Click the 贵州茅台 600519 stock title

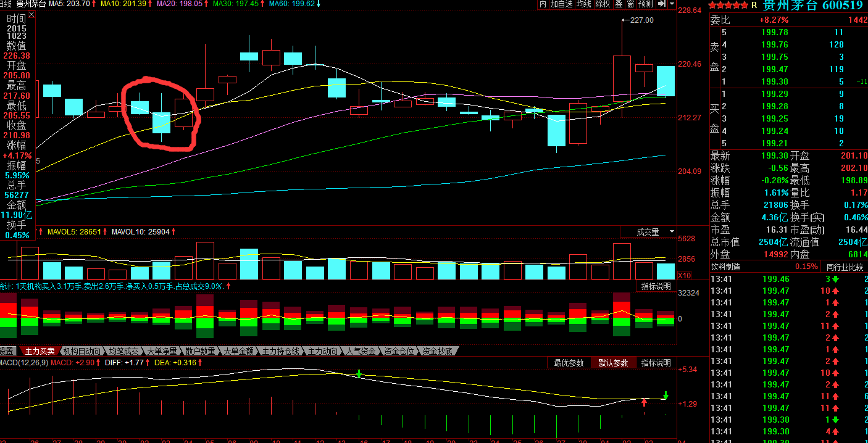tap(812, 6)
